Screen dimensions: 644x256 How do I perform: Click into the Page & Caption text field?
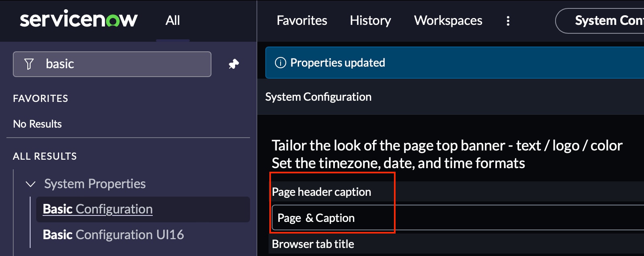(x=442, y=218)
